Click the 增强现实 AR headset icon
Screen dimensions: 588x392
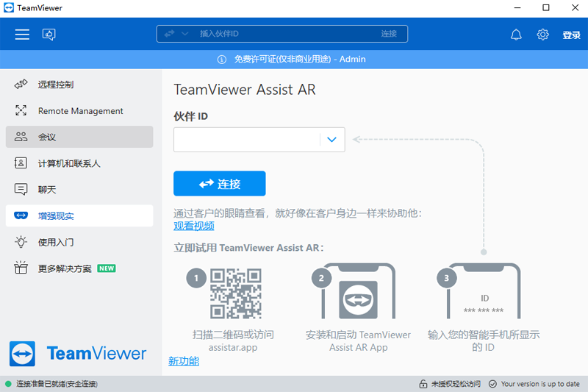pos(21,215)
